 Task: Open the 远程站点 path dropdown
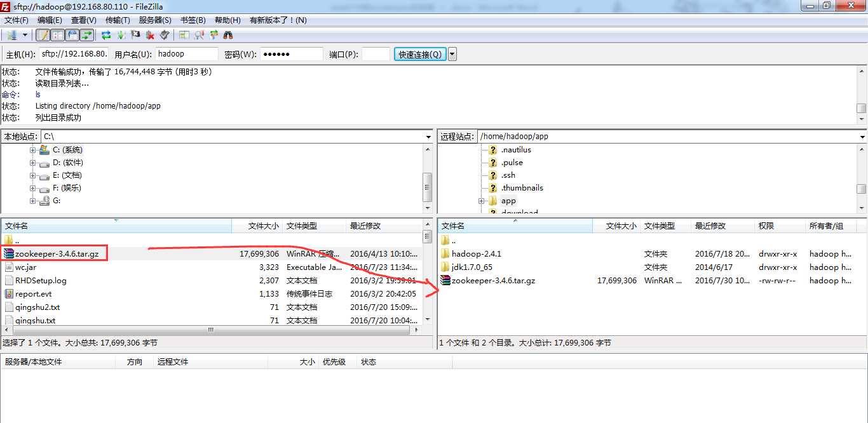pyautogui.click(x=862, y=137)
